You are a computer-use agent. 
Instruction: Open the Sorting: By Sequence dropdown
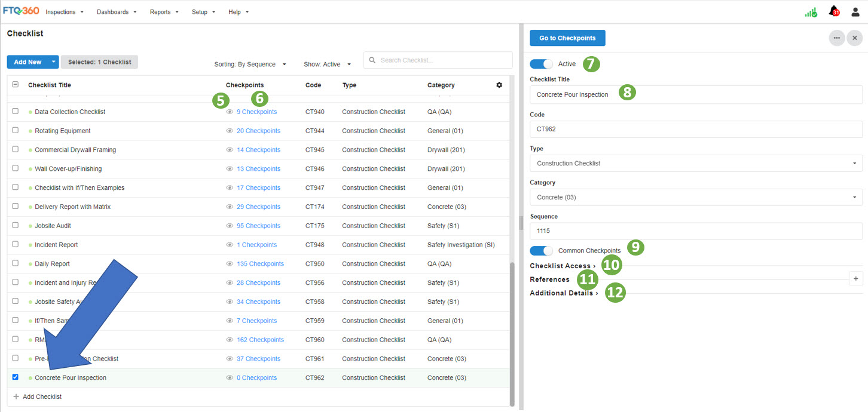[250, 64]
